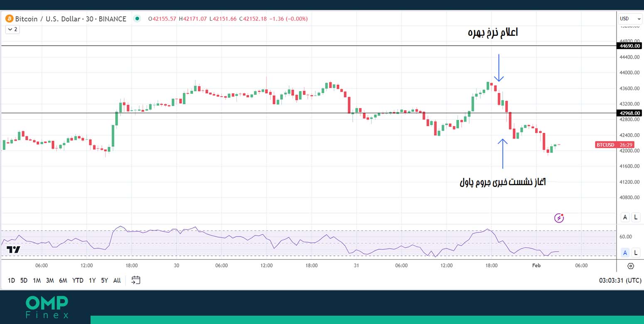Click the Feb label on time axis
Screen dimensions: 644x324
(x=536, y=265)
